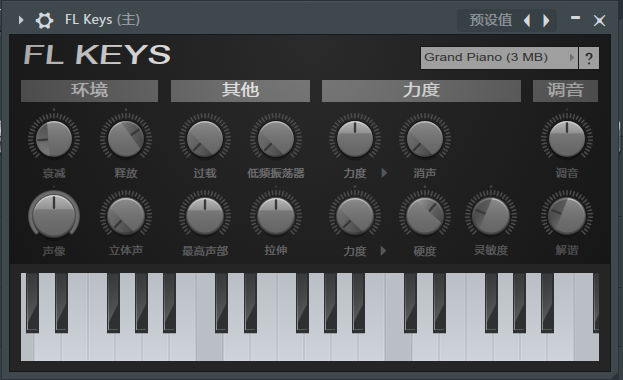The height and width of the screenshot is (380, 623).
Task: Click the 拉伸 stretch knob
Action: pyautogui.click(x=276, y=216)
